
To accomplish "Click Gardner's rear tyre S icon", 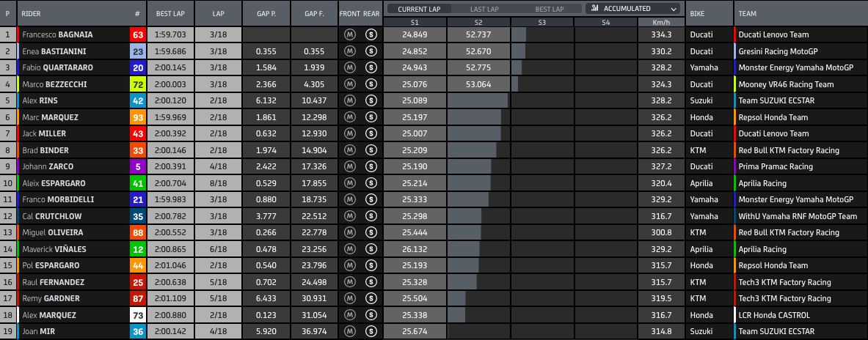I will [x=371, y=298].
